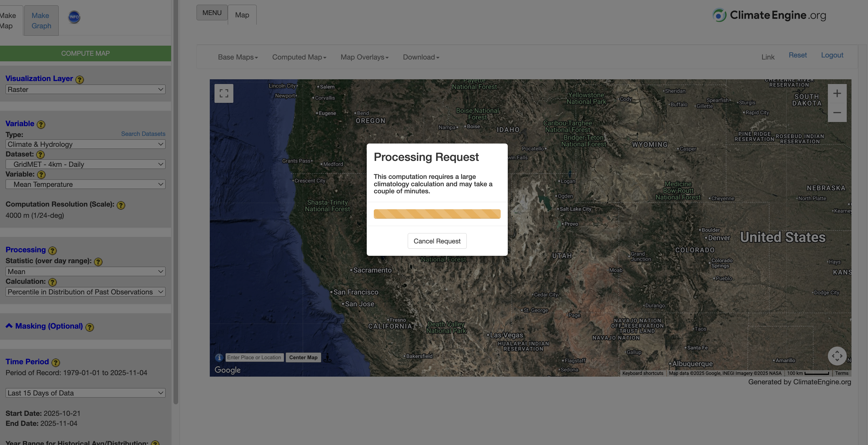Click the Masking help question mark icon
Screen dimensions: 868x445
[x=90, y=327]
